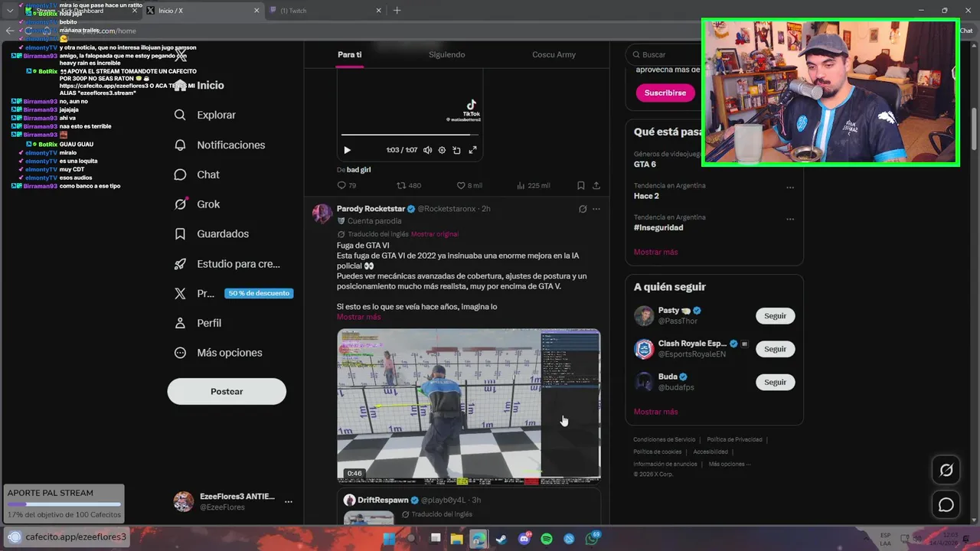The width and height of the screenshot is (980, 551).
Task: Follow Buda with Seguir button
Action: click(x=775, y=382)
